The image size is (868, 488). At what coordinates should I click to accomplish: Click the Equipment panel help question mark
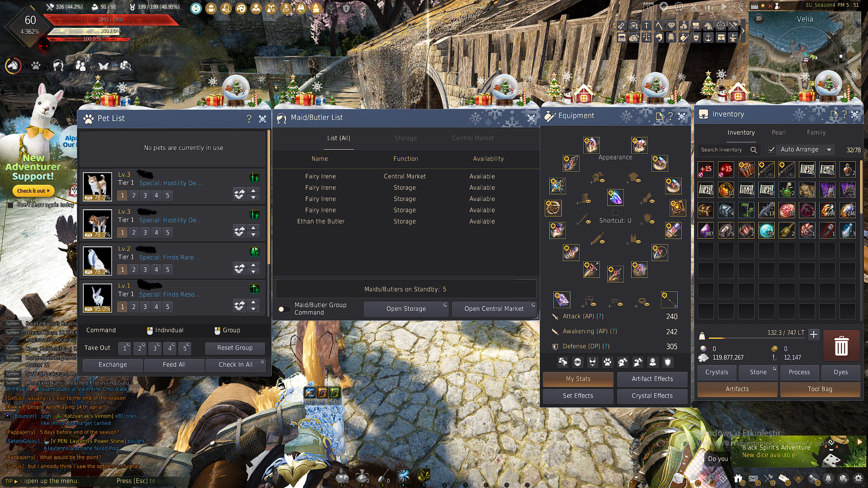[670, 116]
